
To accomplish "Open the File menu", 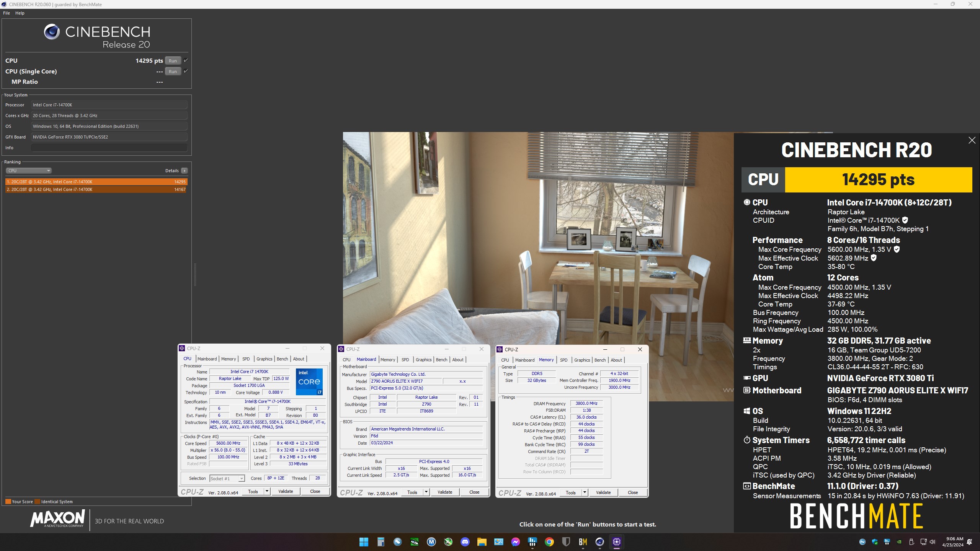I will click(7, 13).
